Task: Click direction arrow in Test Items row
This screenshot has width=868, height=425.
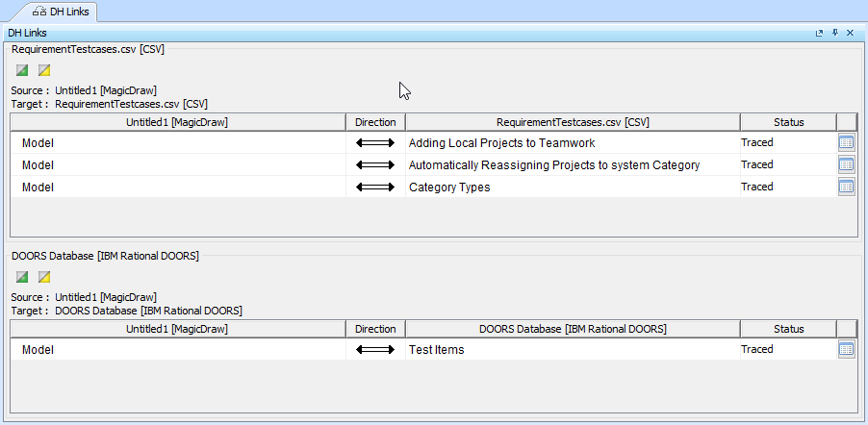Action: [x=375, y=350]
